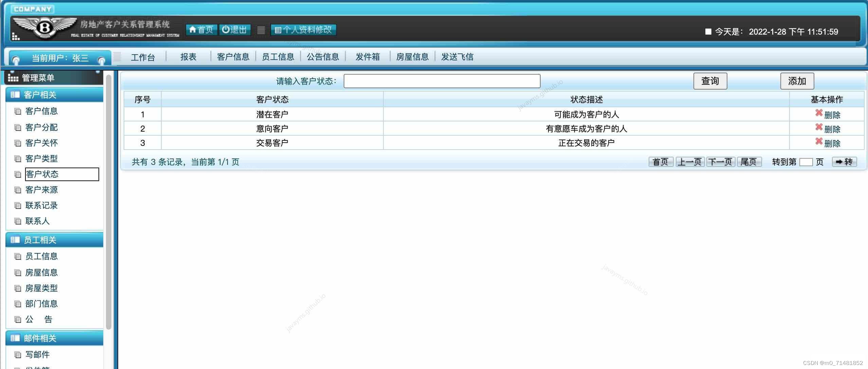Click the home icon in the top navigation
868x369 pixels.
pyautogui.click(x=193, y=30)
